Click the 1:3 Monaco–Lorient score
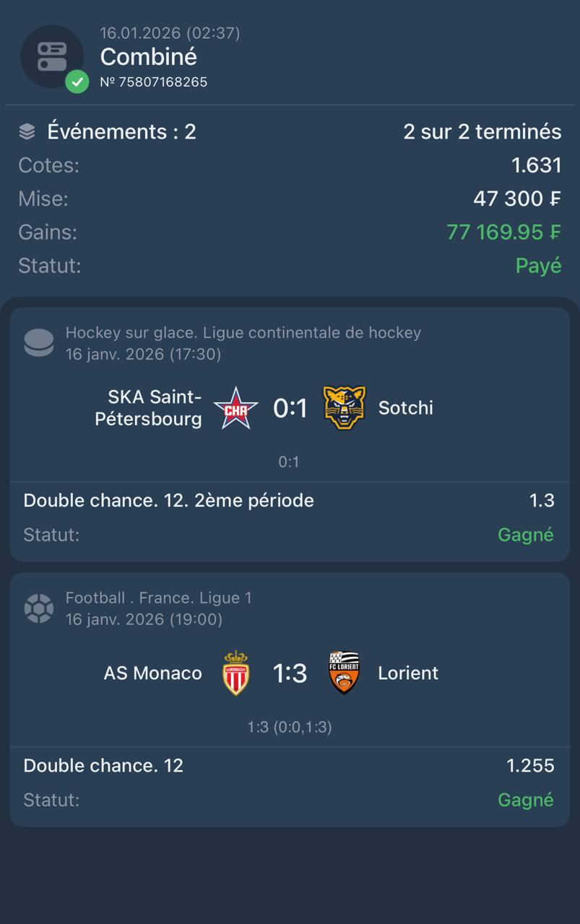The width and height of the screenshot is (580, 924). [290, 674]
